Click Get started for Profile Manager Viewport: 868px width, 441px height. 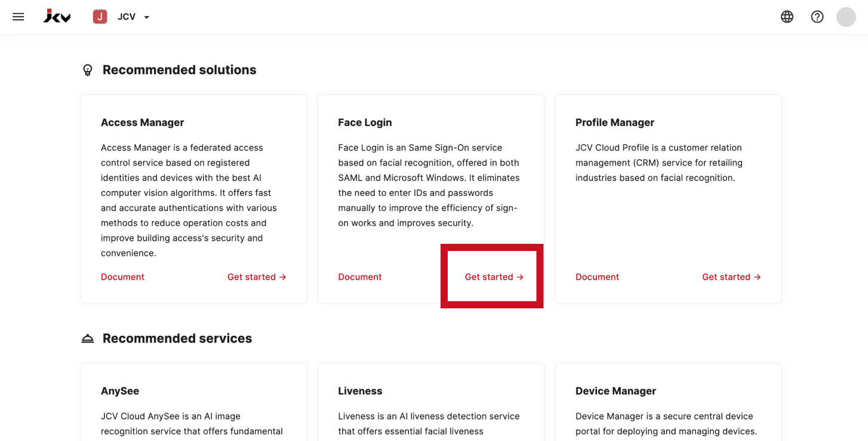pos(731,277)
